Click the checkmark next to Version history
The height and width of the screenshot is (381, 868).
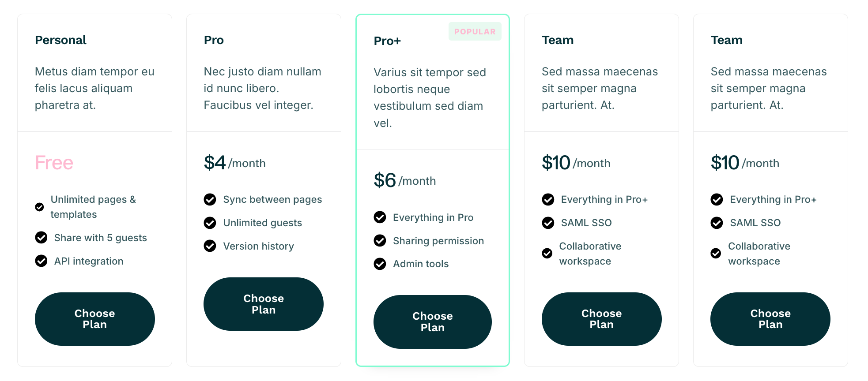(210, 246)
